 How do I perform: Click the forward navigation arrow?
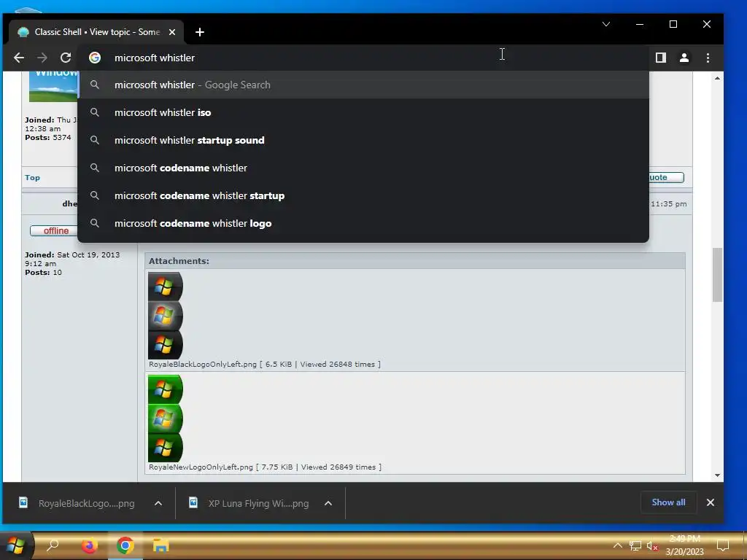(x=42, y=58)
